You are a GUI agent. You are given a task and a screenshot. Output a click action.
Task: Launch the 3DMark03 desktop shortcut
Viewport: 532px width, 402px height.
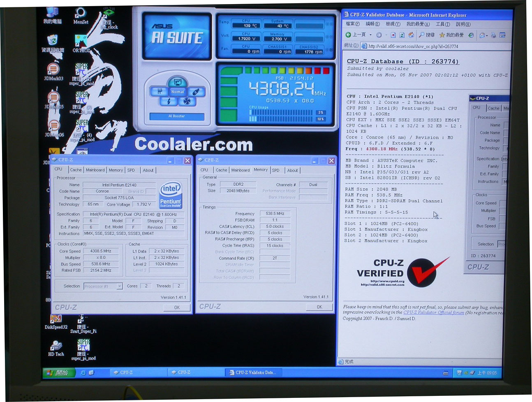pyautogui.click(x=53, y=71)
